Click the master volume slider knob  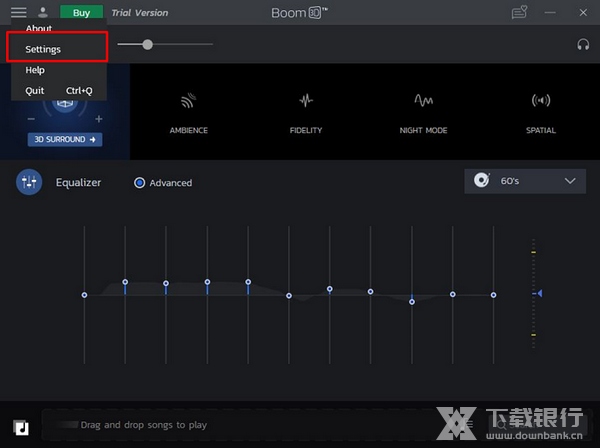[x=148, y=44]
